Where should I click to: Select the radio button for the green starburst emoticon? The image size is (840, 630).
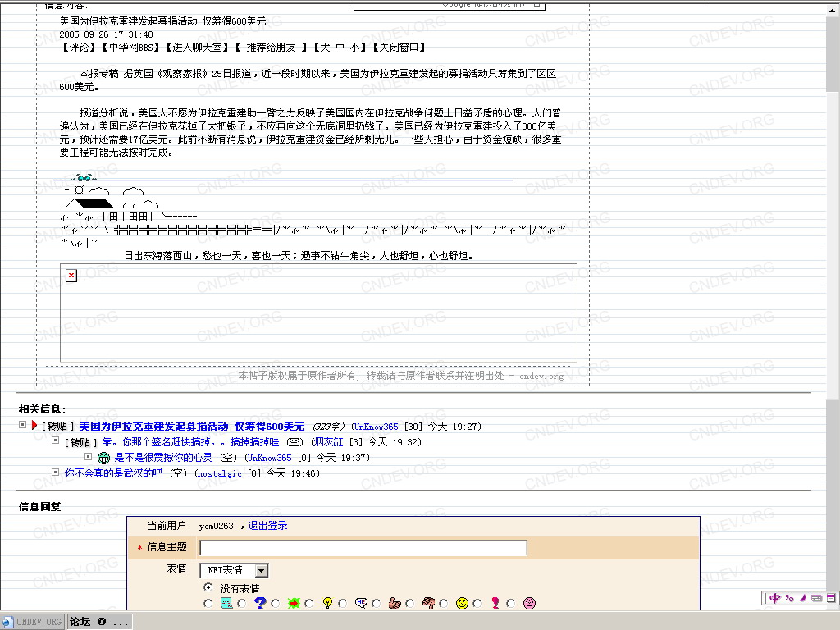click(276, 604)
